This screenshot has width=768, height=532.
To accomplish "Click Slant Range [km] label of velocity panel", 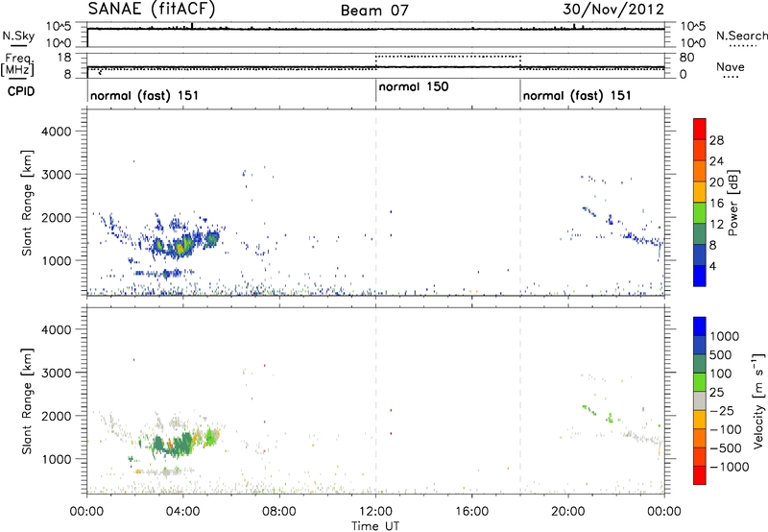I will pos(27,400).
